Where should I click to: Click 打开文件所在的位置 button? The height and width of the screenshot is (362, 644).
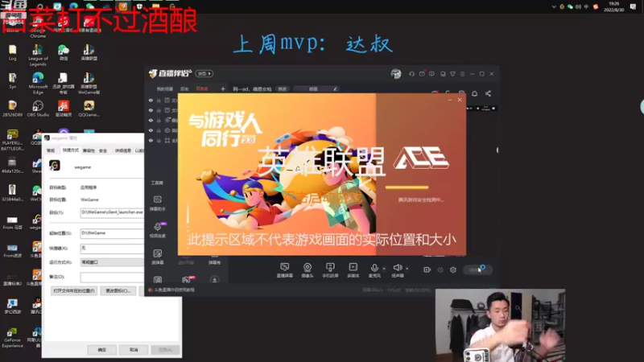74,290
